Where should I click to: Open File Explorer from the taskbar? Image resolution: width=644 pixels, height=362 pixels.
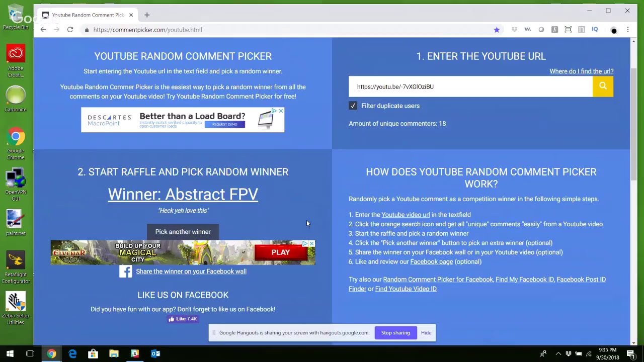[x=114, y=354]
